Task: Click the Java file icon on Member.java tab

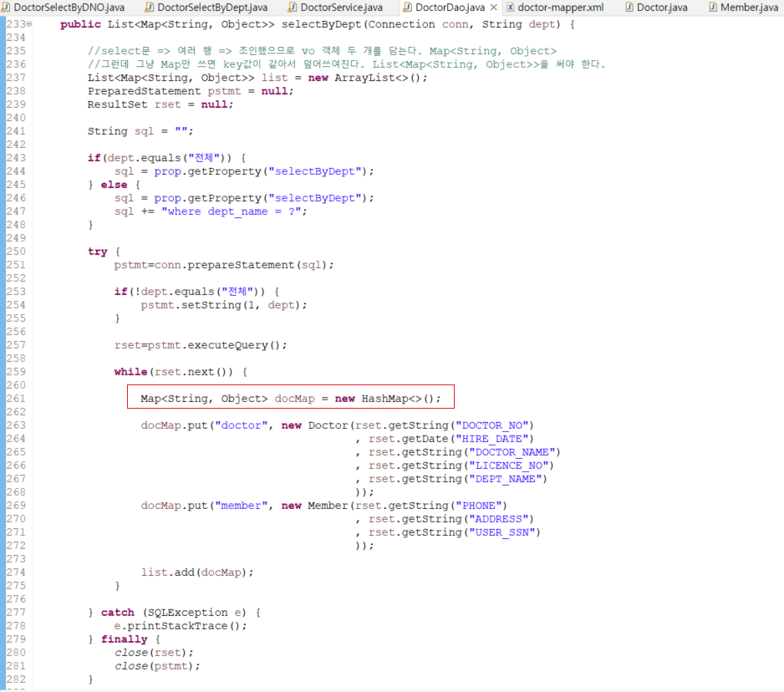Action: 713,7
